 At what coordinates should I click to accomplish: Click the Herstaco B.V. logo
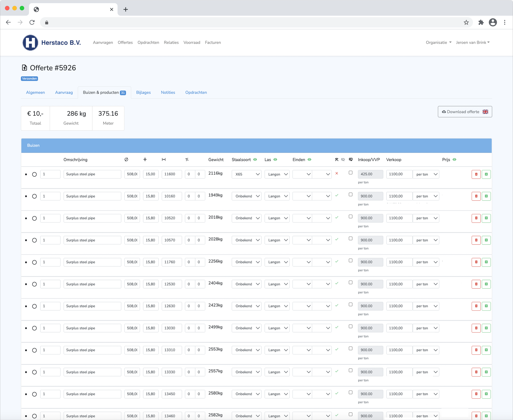coord(30,43)
